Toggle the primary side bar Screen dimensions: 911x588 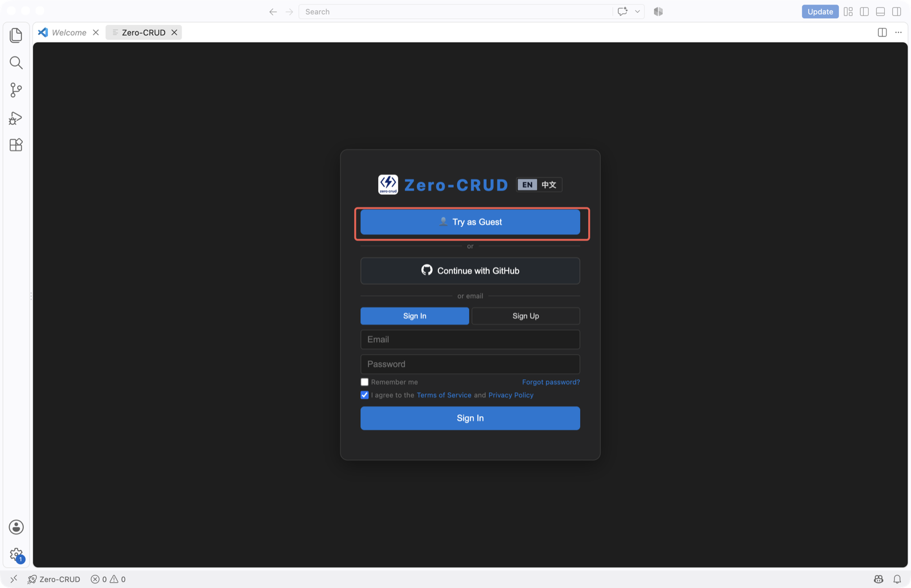tap(864, 11)
